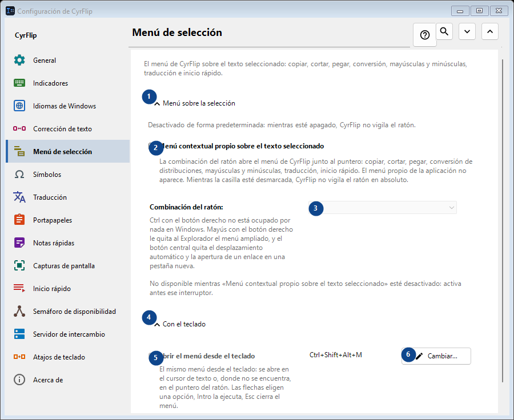Minimize the Configuración de CyrFlip window

pyautogui.click(x=460, y=11)
